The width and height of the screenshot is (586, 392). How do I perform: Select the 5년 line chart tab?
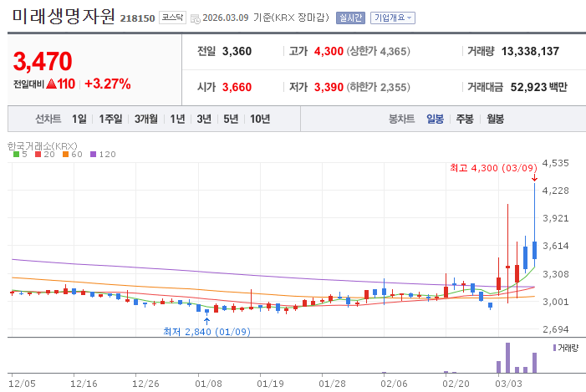click(231, 119)
